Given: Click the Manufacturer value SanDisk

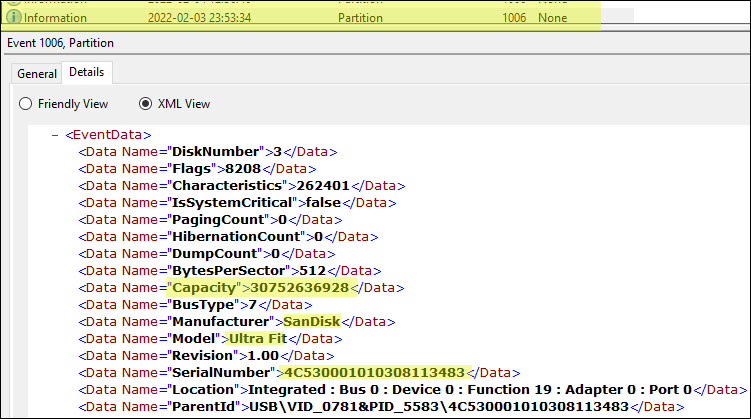Looking at the screenshot, I should click(311, 322).
